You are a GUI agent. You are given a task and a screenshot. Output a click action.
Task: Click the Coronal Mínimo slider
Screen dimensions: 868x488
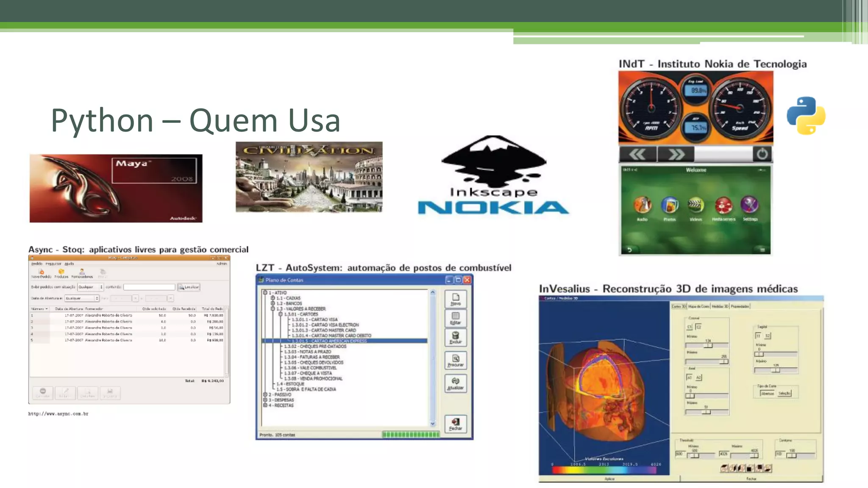[707, 345]
